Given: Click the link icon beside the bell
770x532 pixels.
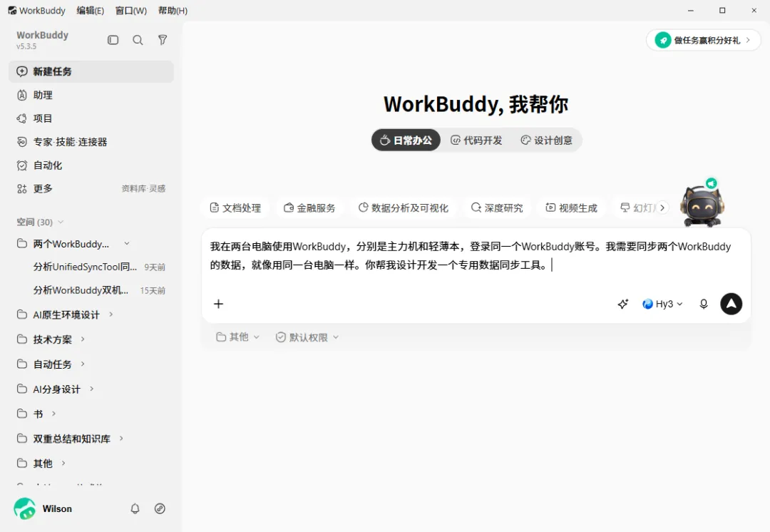Looking at the screenshot, I should 160,509.
